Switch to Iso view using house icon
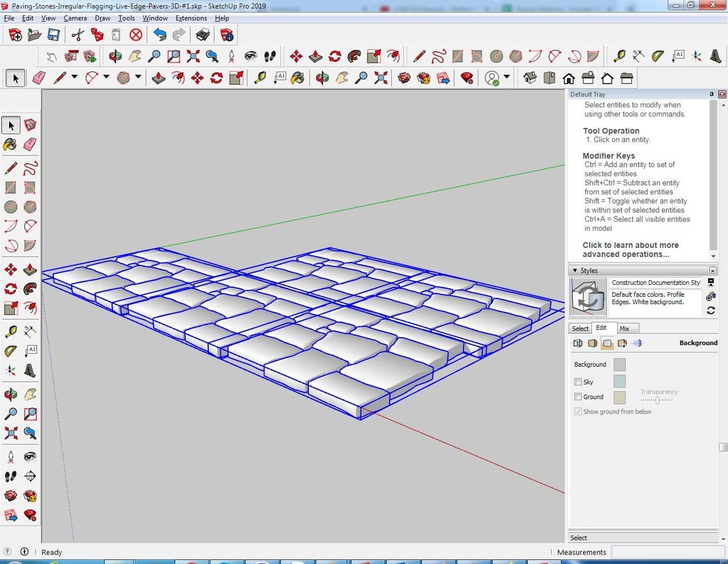Image resolution: width=728 pixels, height=564 pixels. (x=530, y=78)
